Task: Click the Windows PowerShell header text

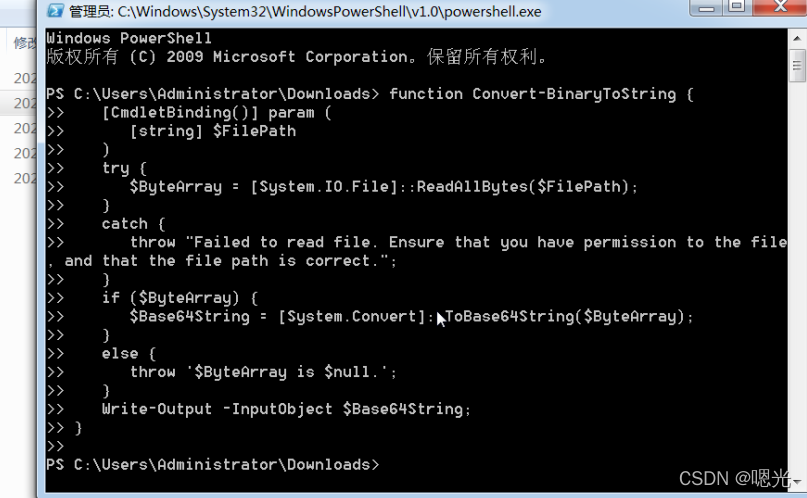Action: [129, 38]
